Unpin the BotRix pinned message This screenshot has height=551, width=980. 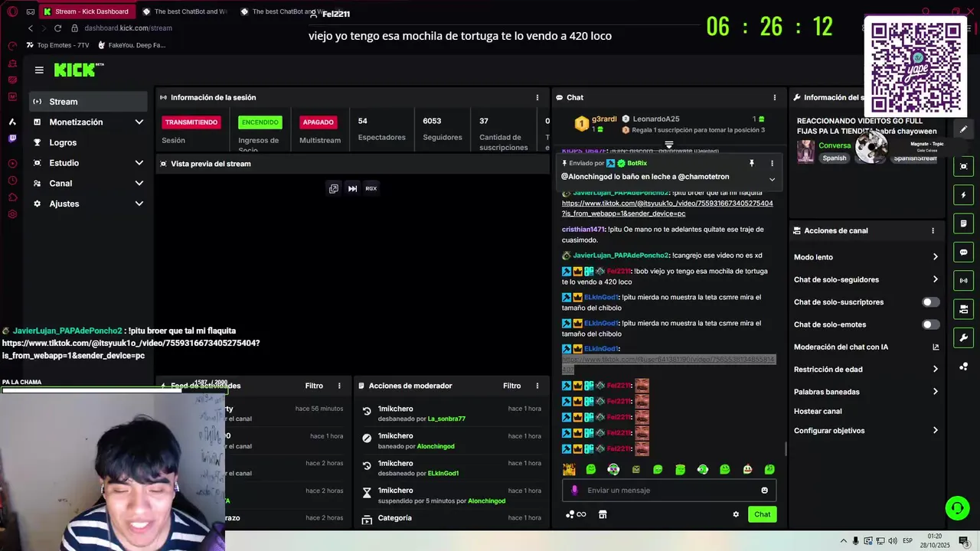tap(752, 163)
